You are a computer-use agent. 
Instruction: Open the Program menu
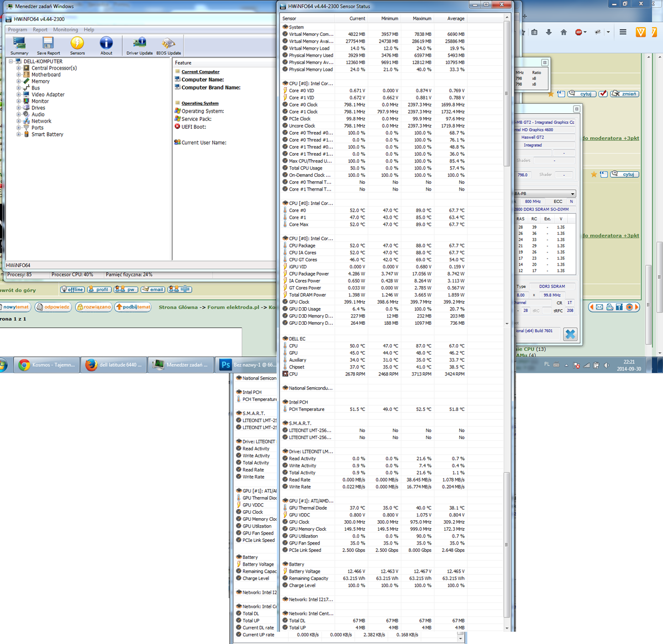tap(18, 30)
